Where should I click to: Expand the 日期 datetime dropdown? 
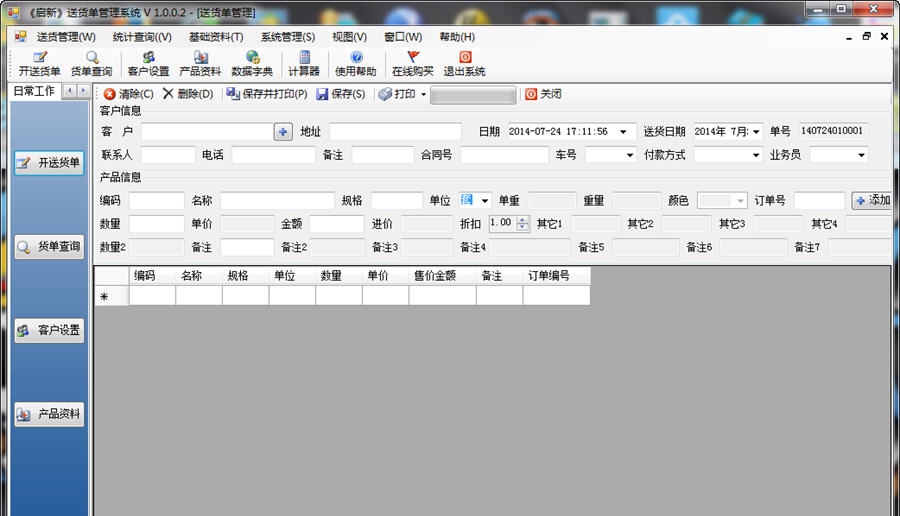click(x=623, y=132)
